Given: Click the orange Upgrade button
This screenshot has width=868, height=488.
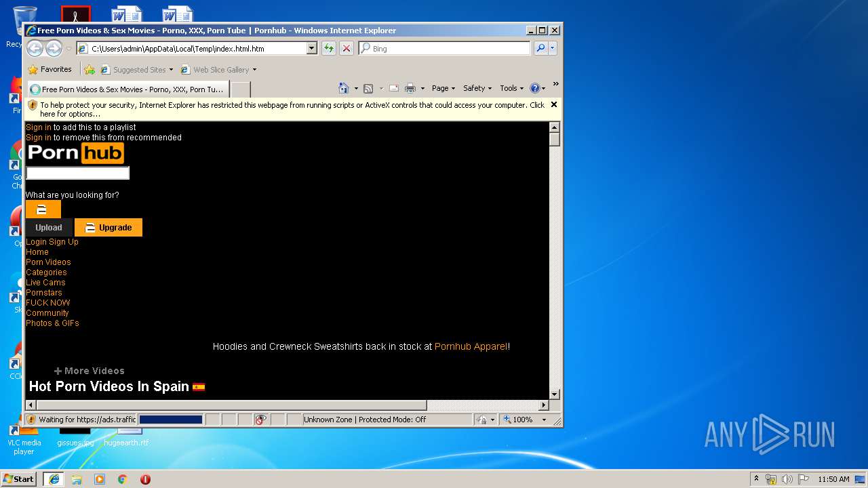Looking at the screenshot, I should pyautogui.click(x=108, y=228).
